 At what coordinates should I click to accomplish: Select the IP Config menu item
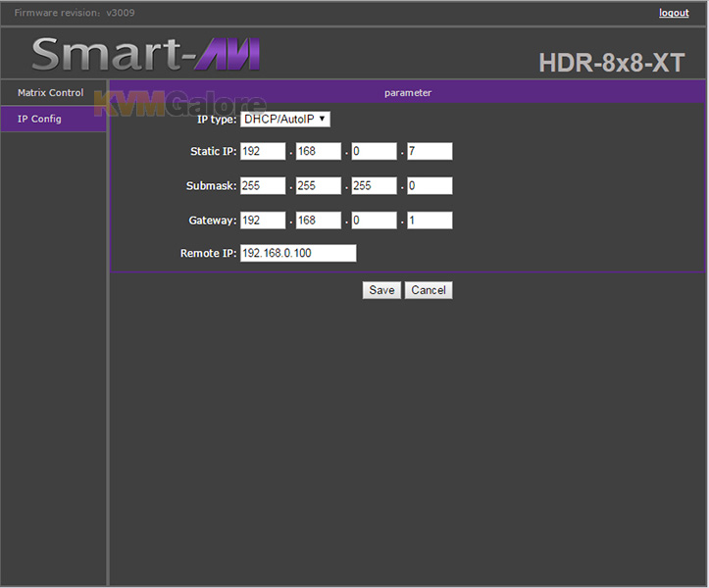click(x=53, y=119)
